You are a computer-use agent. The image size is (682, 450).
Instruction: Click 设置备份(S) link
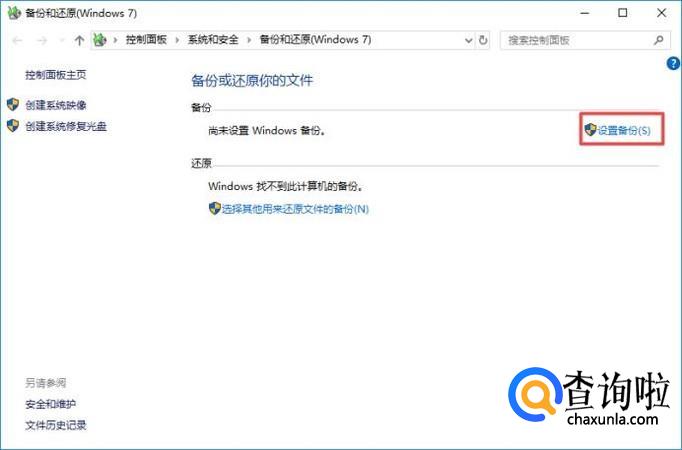coord(624,130)
